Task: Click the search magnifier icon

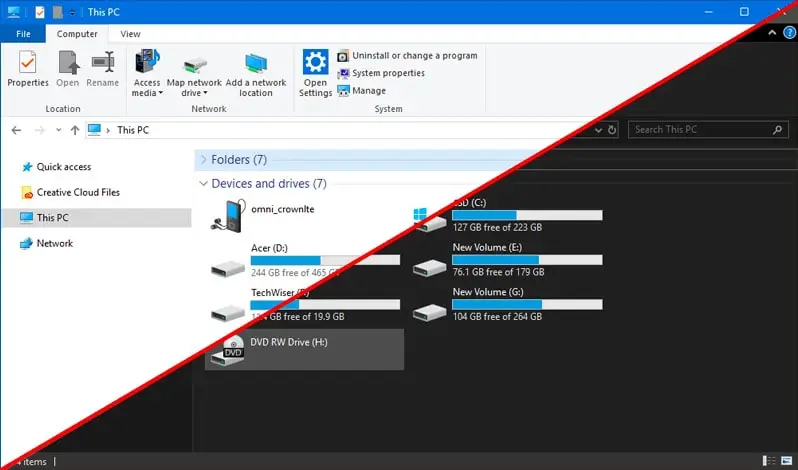Action: [x=778, y=130]
